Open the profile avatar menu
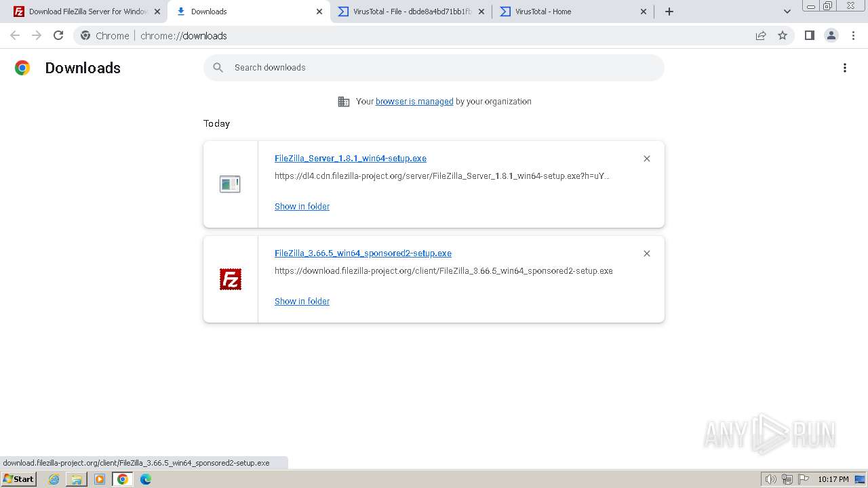The height and width of the screenshot is (488, 868). point(831,35)
